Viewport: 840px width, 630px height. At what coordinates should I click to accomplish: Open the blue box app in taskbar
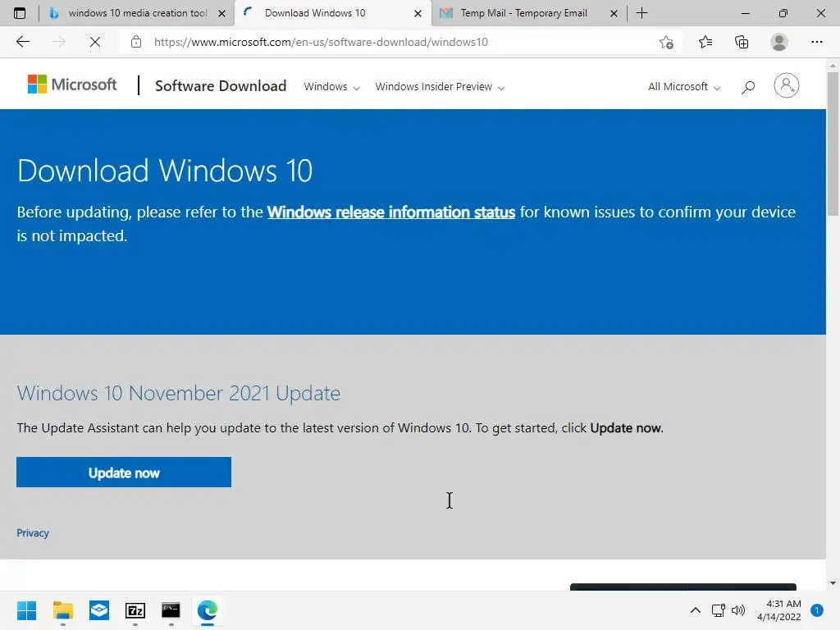click(99, 610)
